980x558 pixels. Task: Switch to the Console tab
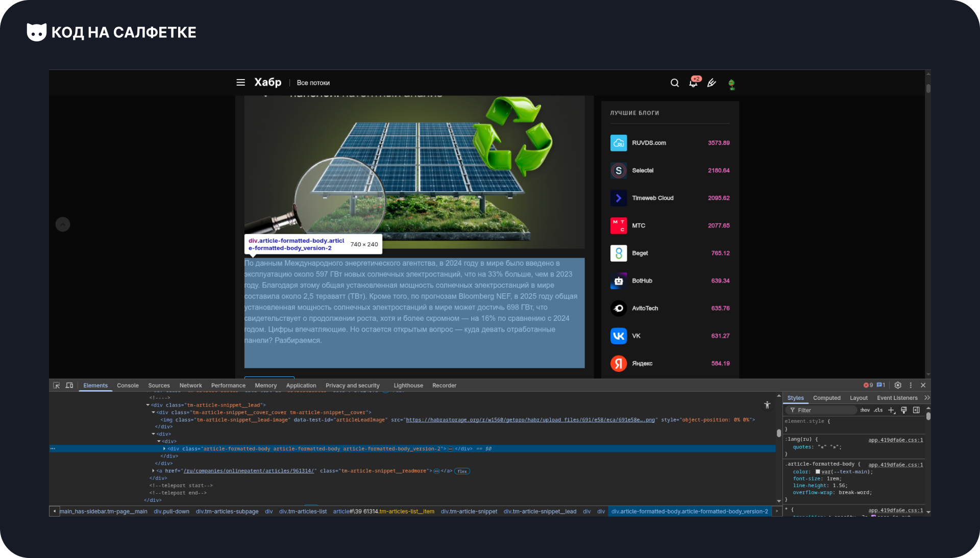pyautogui.click(x=128, y=386)
